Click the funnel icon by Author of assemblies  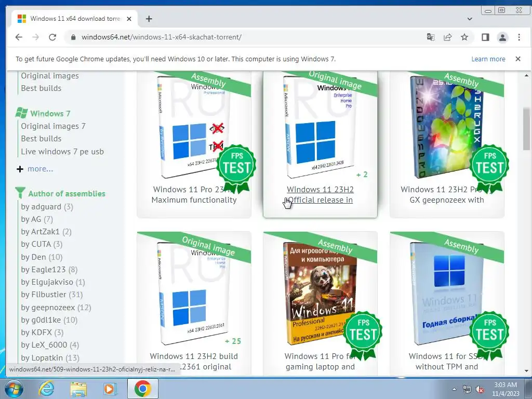click(x=20, y=193)
